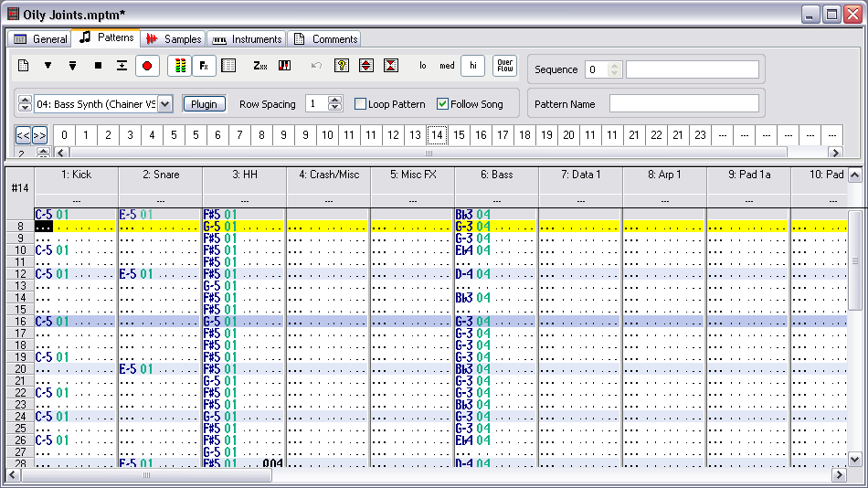This screenshot has height=488, width=868.
Task: Click the Sequence number stepper arrows
Action: (615, 69)
